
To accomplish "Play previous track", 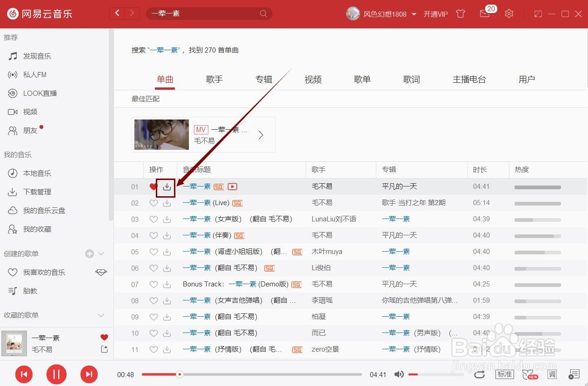I will 24,374.
